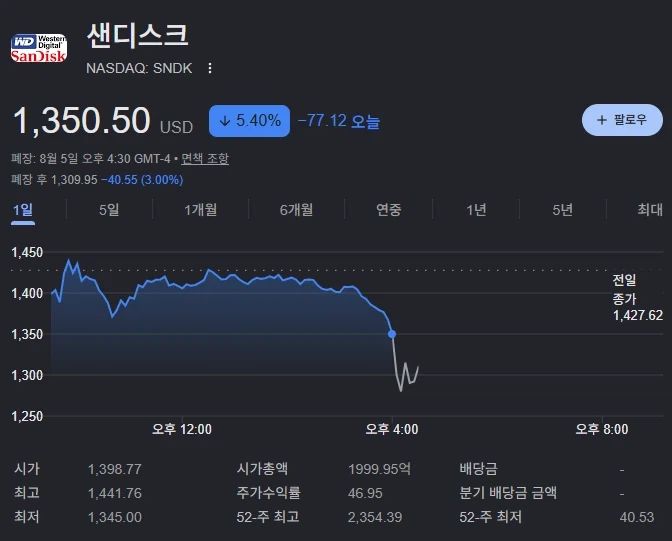Image resolution: width=672 pixels, height=541 pixels.
Task: Select the 1일 chart range tab
Action: tap(23, 210)
